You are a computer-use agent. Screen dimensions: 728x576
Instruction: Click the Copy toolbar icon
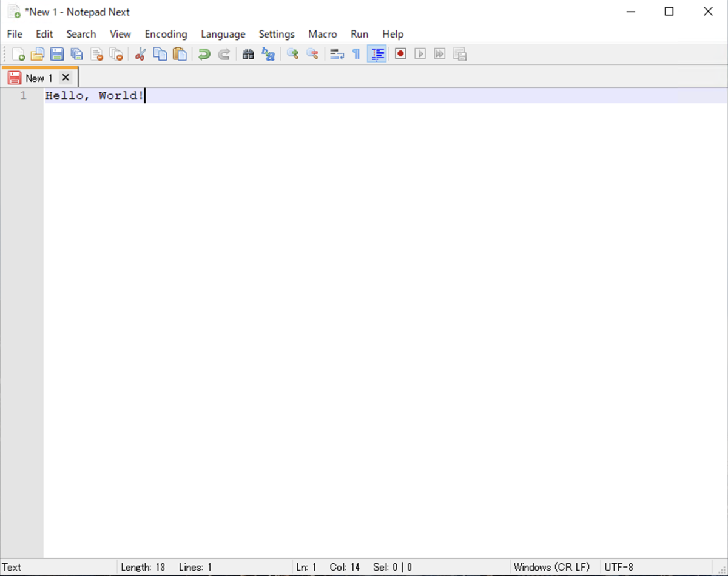[x=160, y=53]
